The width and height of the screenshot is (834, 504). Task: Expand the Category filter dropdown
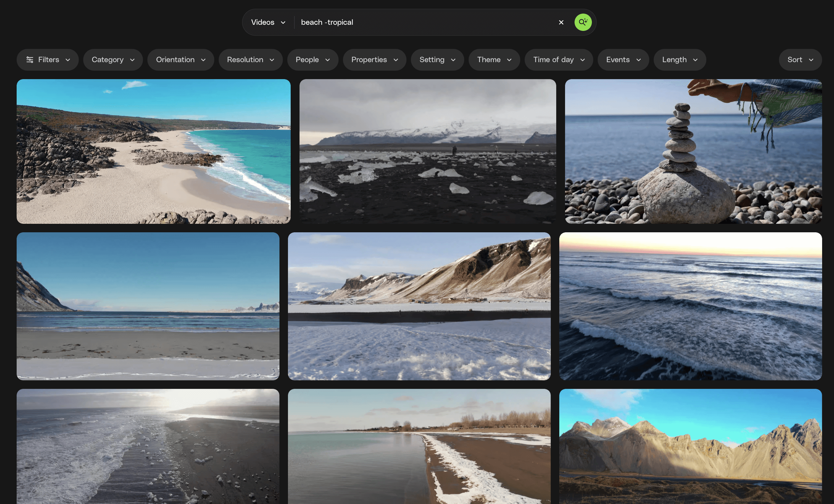(113, 60)
